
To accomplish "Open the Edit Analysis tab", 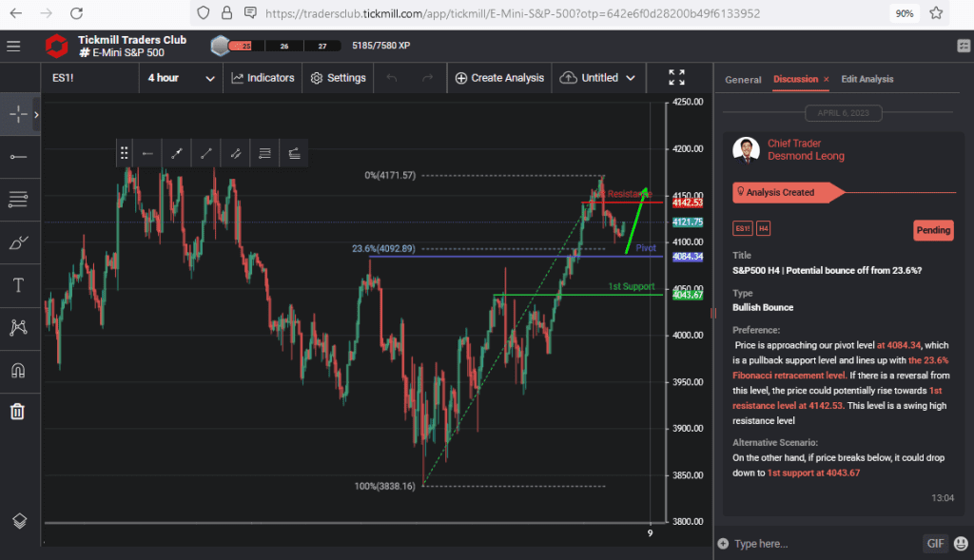I will tap(867, 79).
